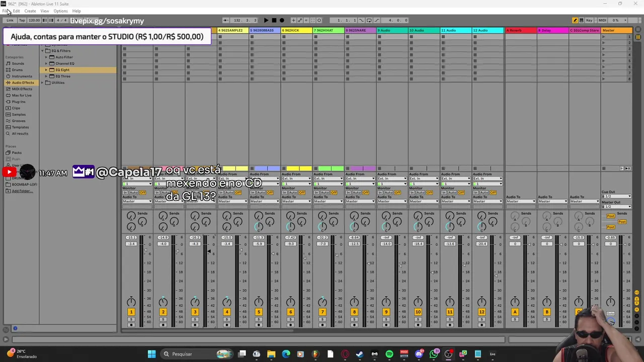Viewport: 644px width, 362px height.
Task: Select Plug-Ins category in browser
Action: (x=19, y=102)
